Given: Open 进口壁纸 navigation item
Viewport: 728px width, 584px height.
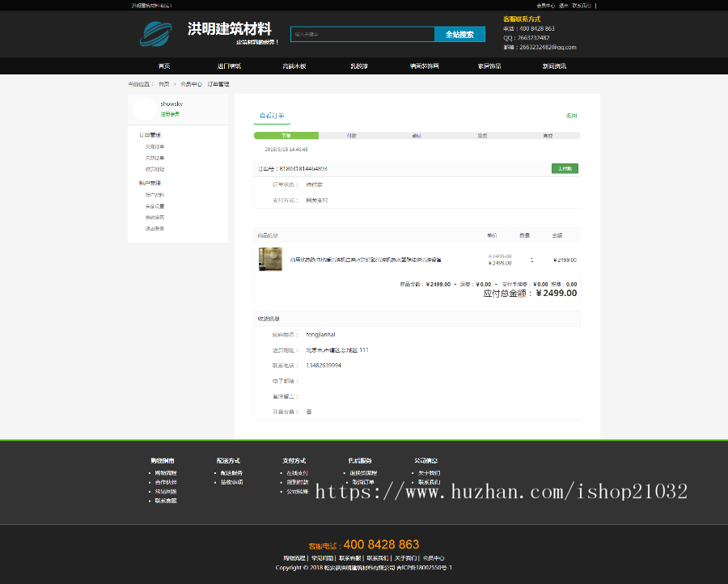Looking at the screenshot, I should coord(230,66).
